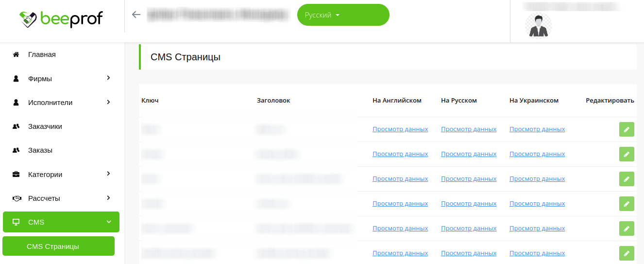
Task: View English data in the first row
Action: (x=400, y=129)
